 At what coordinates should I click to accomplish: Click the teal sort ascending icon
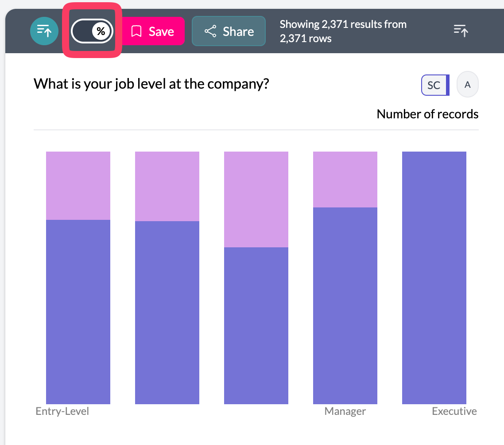pyautogui.click(x=44, y=31)
